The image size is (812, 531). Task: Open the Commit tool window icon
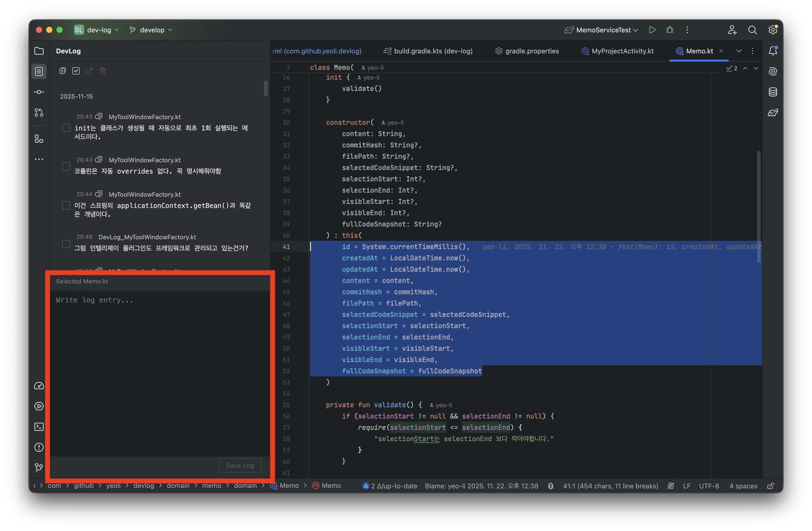click(39, 92)
